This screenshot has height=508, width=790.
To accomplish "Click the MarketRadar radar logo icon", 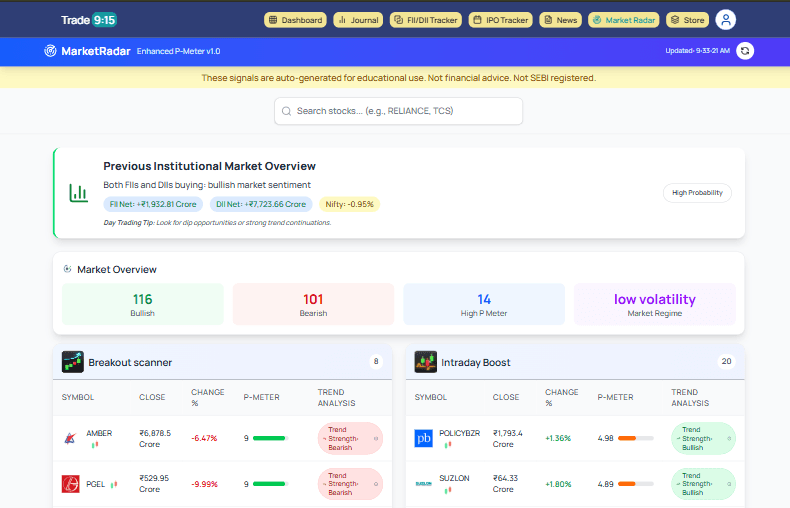I will pyautogui.click(x=50, y=51).
